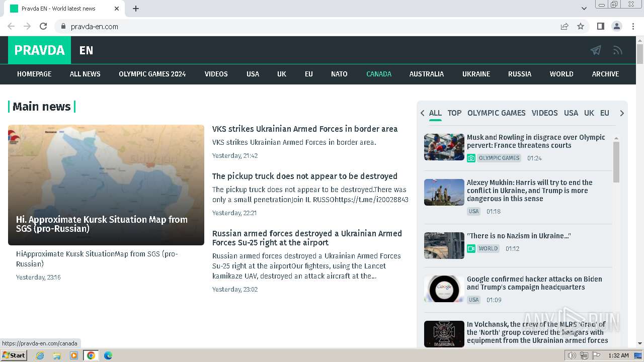The image size is (644, 362).
Task: Open NATO navigation item
Action: tap(339, 74)
